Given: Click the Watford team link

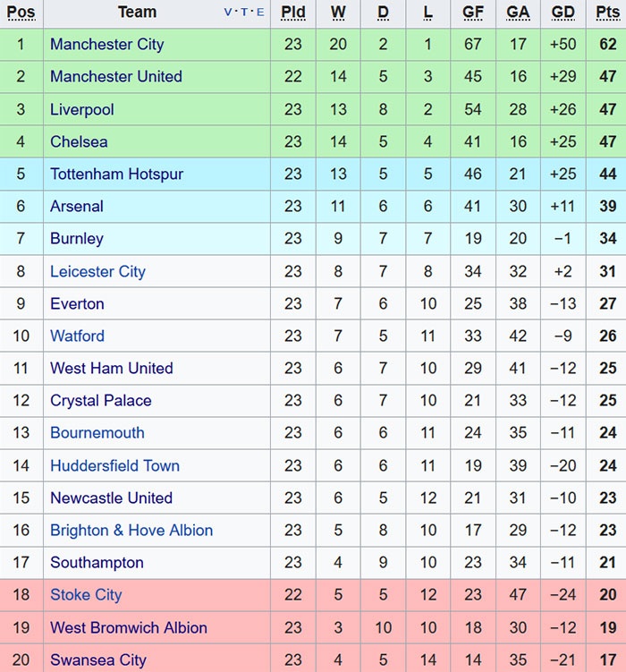Looking at the screenshot, I should tap(77, 336).
